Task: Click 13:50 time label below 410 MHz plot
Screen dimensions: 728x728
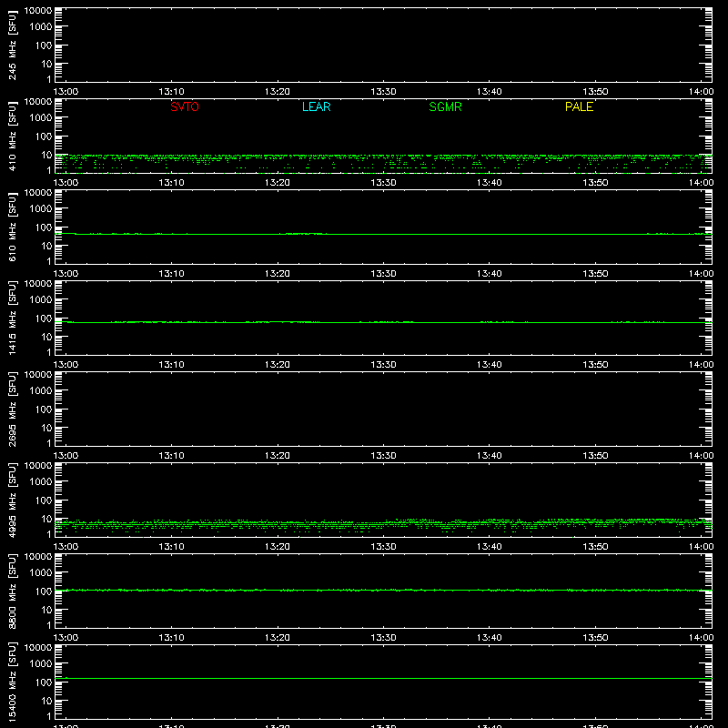Action: [595, 183]
